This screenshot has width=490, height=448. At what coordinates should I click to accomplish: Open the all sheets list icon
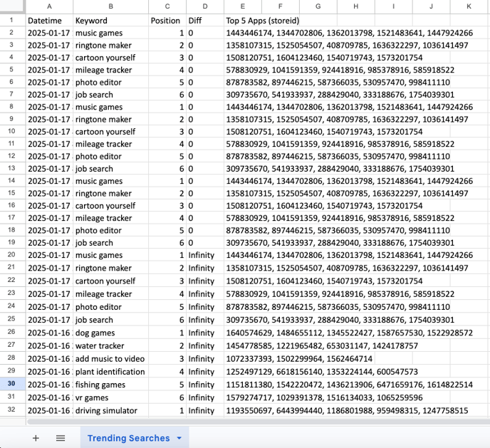coord(61,438)
